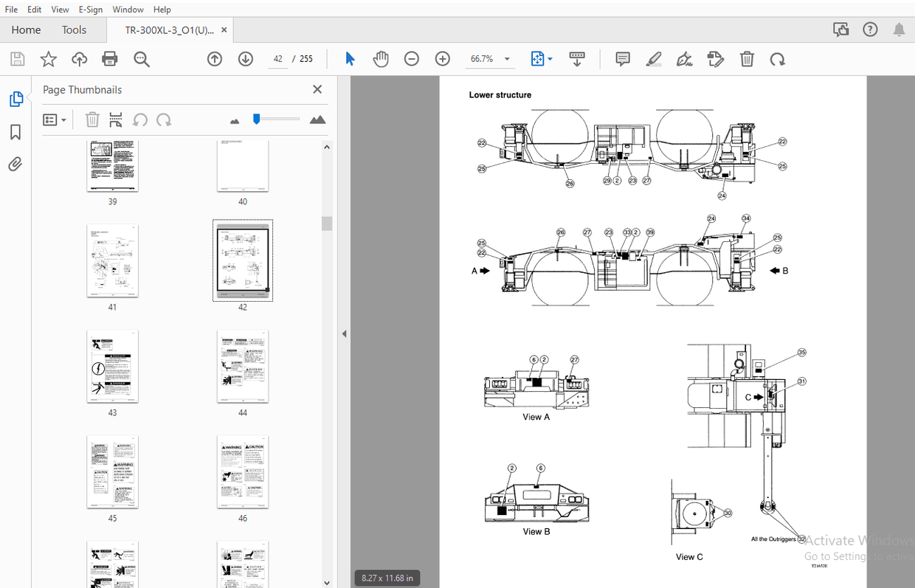Screen dimensions: 915x588
Task: Toggle the notifications bell panel
Action: (900, 29)
